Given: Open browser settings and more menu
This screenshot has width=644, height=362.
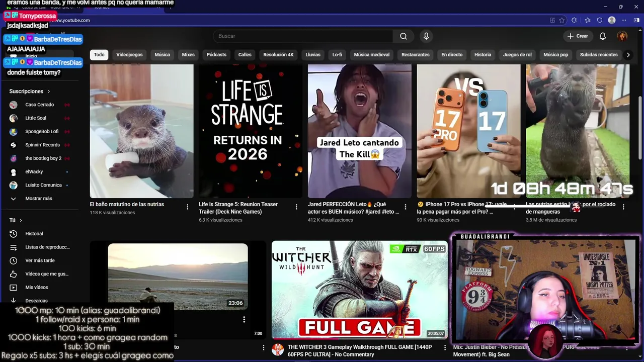Looking at the screenshot, I should coord(624,20).
